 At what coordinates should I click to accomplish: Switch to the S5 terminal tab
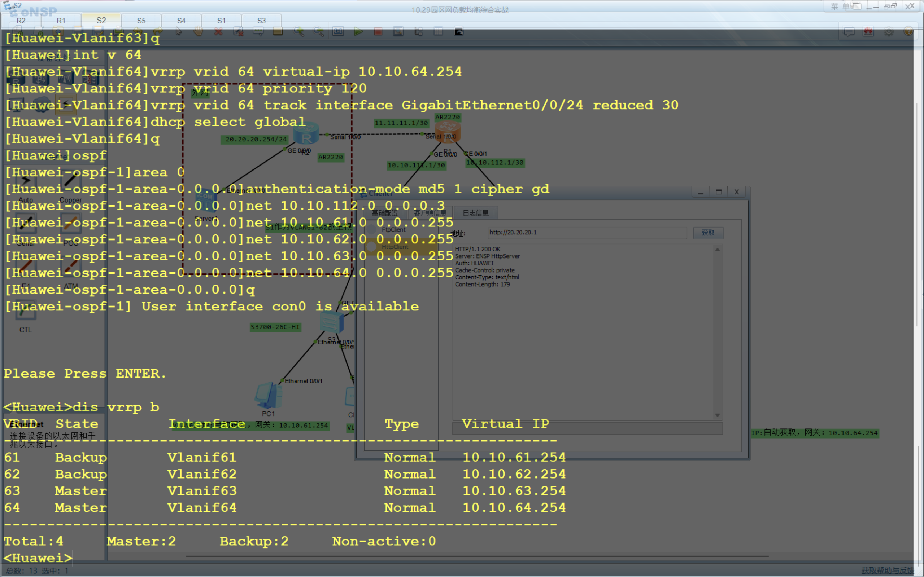(141, 21)
